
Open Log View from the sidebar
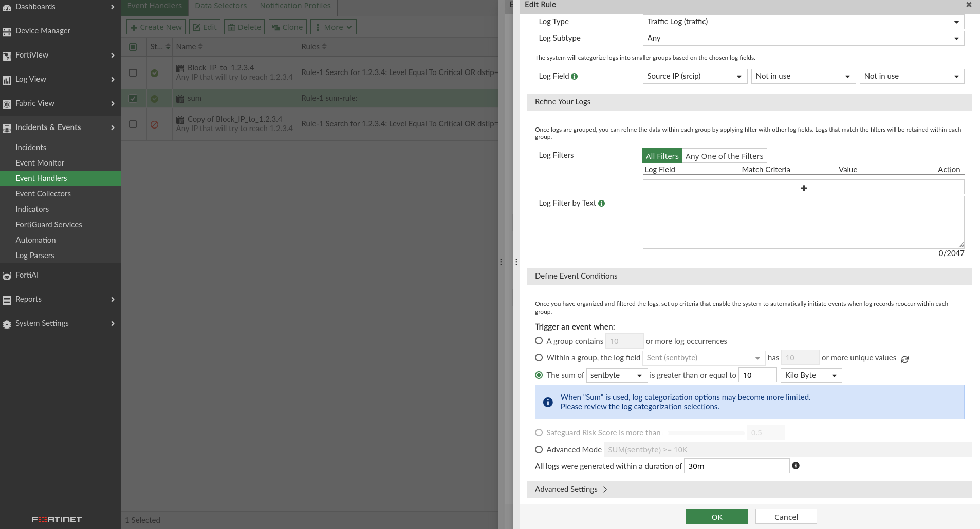tap(31, 79)
